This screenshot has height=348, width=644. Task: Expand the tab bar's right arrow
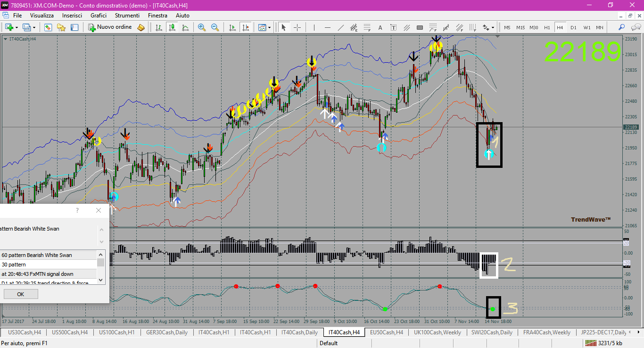(639, 332)
